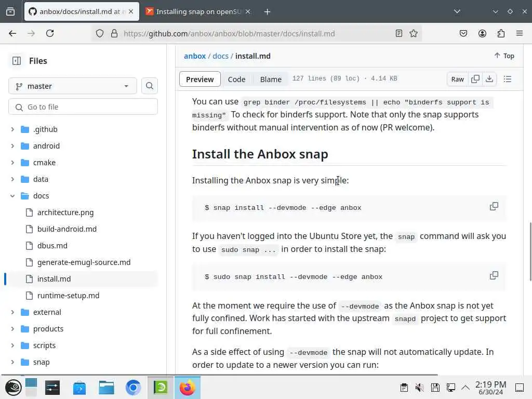
Task: Close the Installing snap on openSUSE tab
Action: (248, 11)
